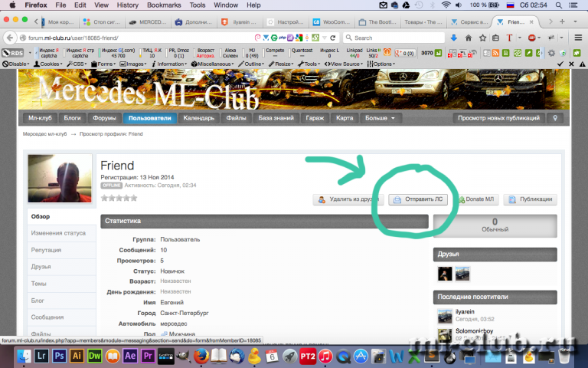Click the orange RSS feed toolbar icon

click(x=495, y=53)
